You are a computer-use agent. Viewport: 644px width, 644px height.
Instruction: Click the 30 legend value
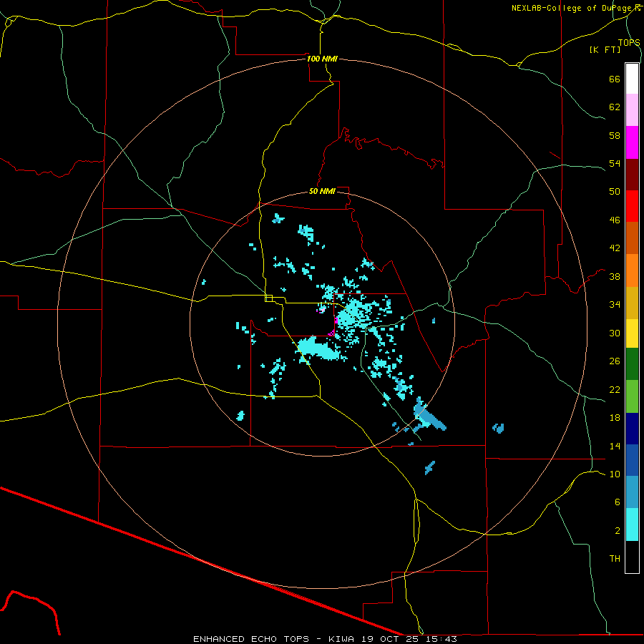pos(615,333)
